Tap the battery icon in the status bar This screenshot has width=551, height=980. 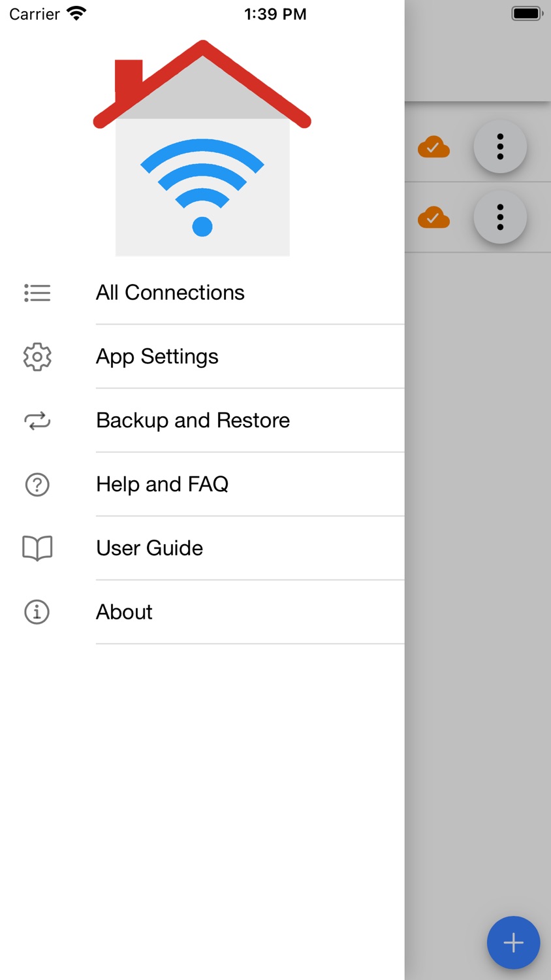527,14
